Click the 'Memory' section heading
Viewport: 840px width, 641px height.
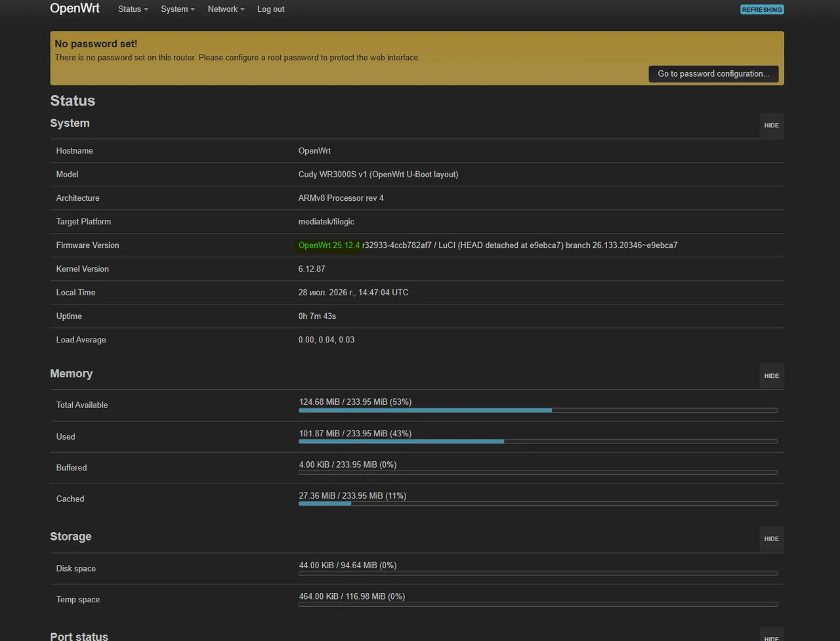(x=72, y=373)
